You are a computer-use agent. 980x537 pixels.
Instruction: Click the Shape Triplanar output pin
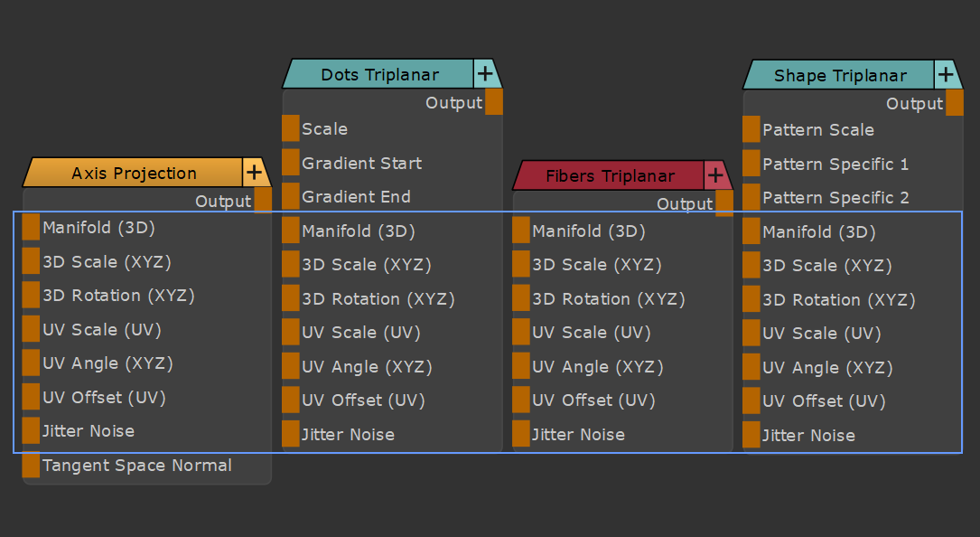pos(955,103)
